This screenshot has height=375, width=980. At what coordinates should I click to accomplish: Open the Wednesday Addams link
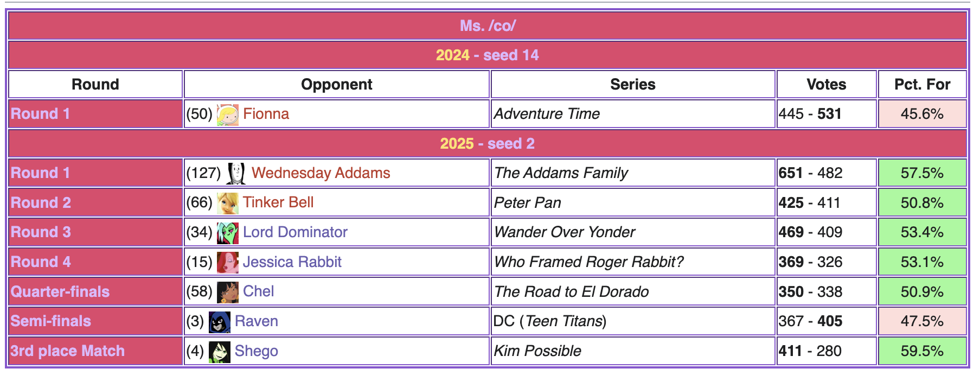[321, 173]
